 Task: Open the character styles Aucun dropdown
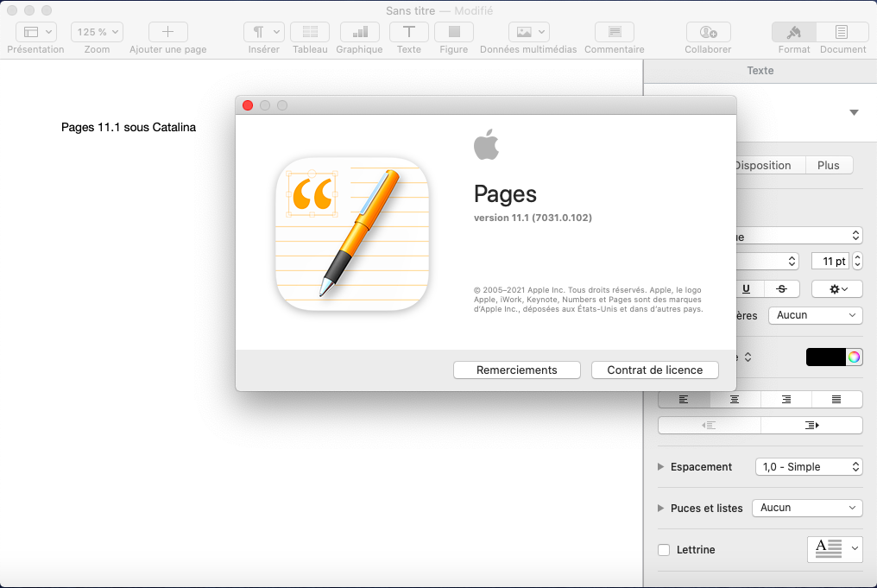816,315
